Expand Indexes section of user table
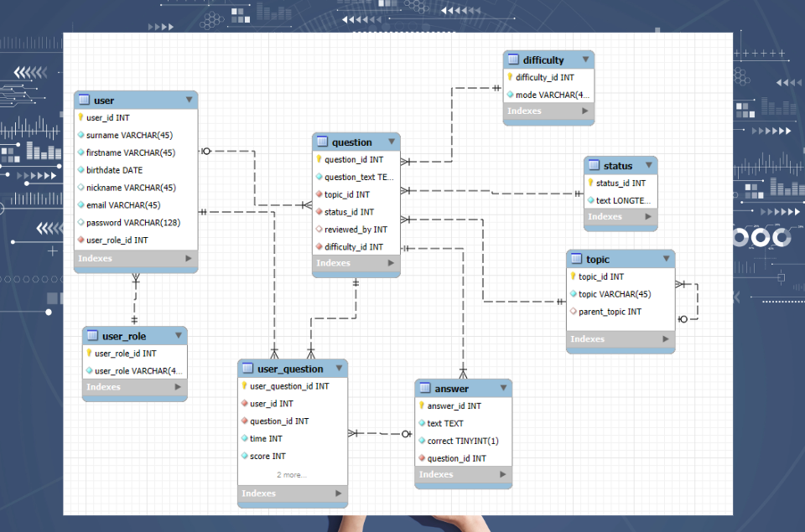The height and width of the screenshot is (532, 805). tap(188, 258)
